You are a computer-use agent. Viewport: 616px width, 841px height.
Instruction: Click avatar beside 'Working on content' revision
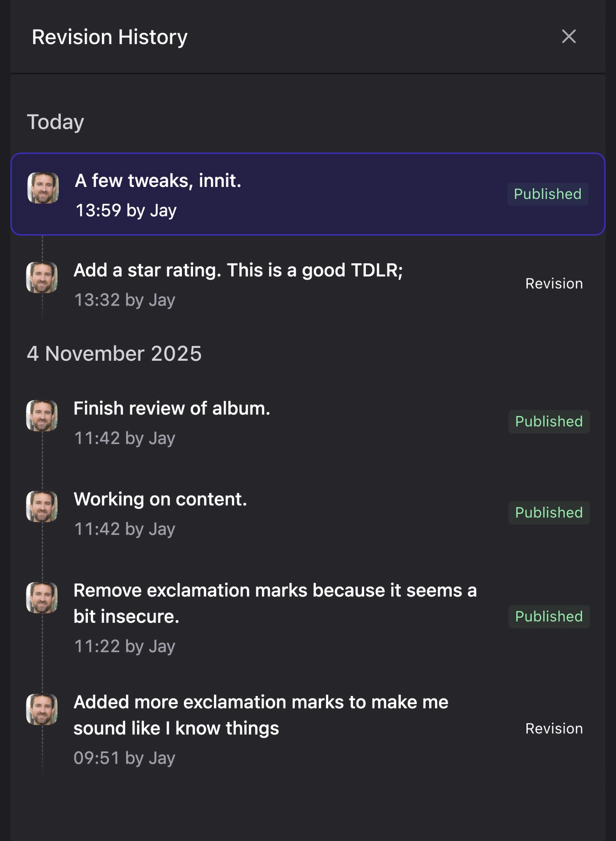[42, 506]
